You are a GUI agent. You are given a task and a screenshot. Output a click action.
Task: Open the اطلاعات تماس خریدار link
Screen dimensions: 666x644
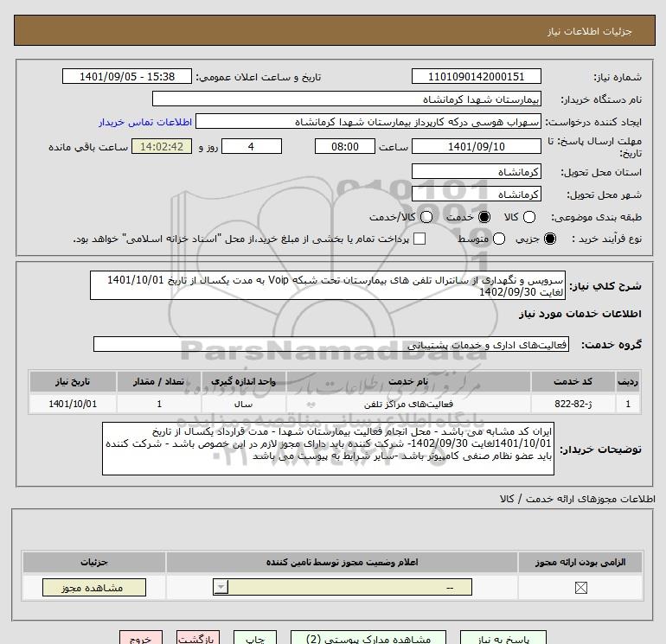145,122
